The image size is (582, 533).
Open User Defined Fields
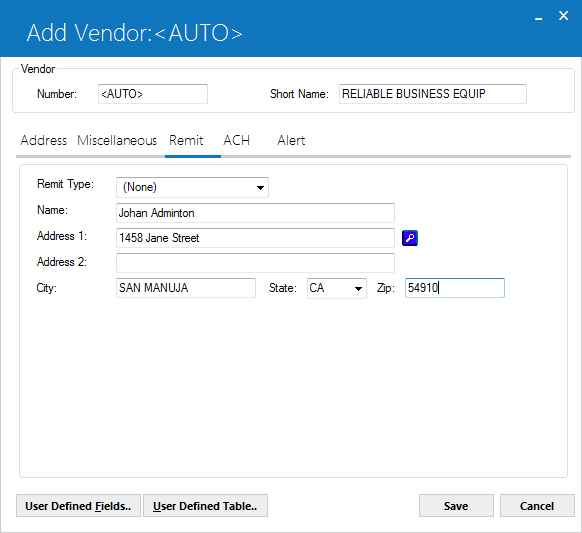(78, 506)
